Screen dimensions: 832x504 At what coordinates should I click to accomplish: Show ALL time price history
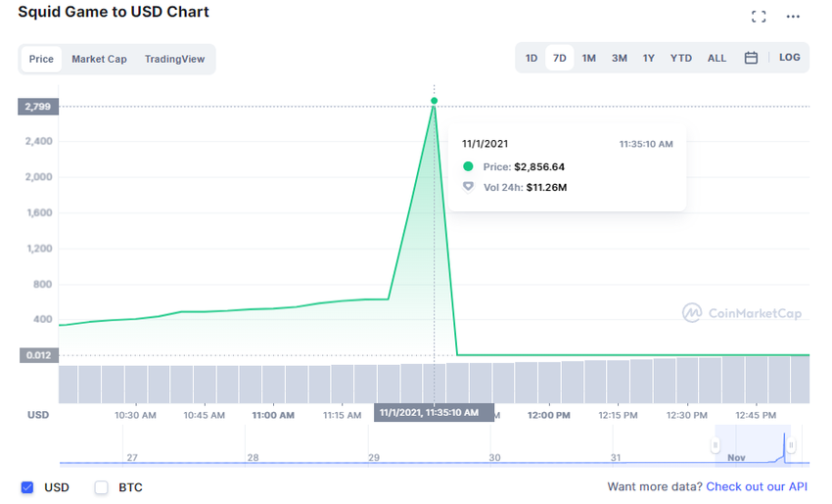(716, 58)
